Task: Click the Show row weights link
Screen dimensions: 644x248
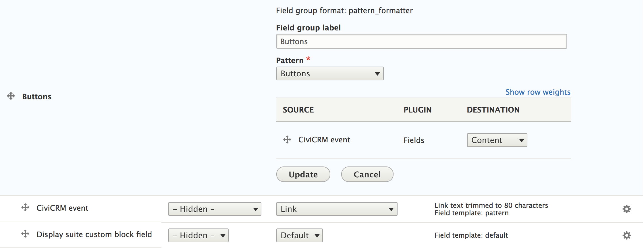Action: [x=537, y=92]
